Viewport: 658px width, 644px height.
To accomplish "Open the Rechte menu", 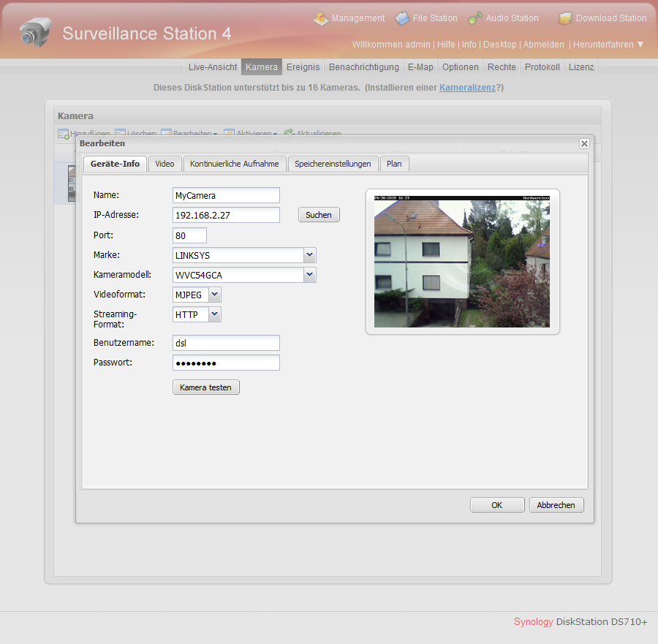I will [502, 67].
